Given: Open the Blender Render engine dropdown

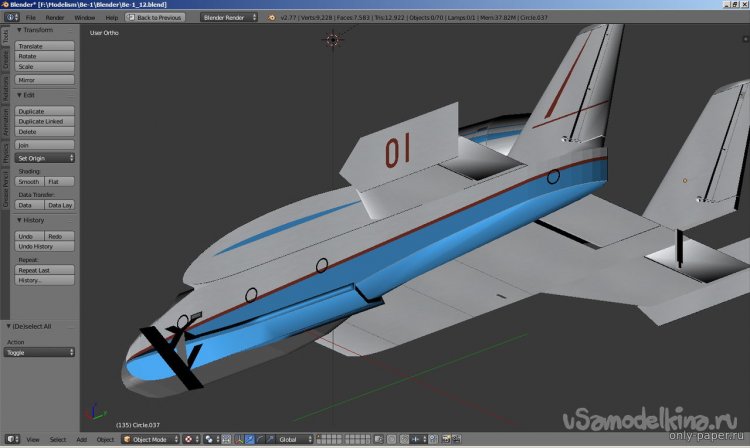Looking at the screenshot, I should pos(229,17).
